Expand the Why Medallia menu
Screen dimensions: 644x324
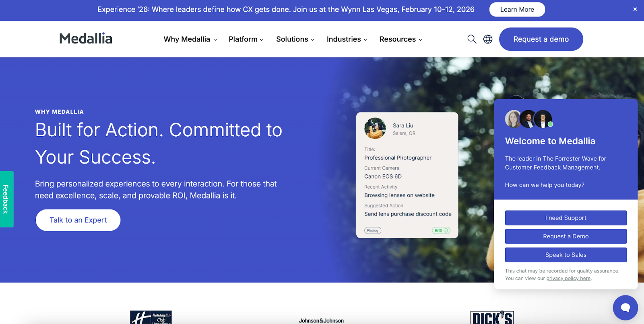click(190, 39)
